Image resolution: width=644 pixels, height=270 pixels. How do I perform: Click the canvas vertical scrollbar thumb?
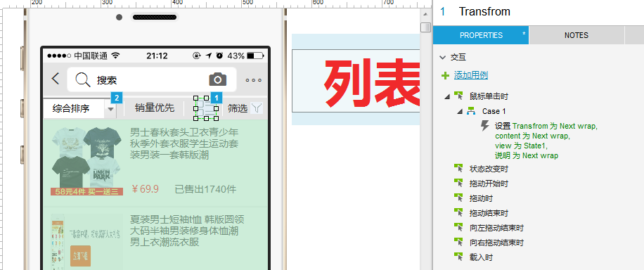(425, 27)
